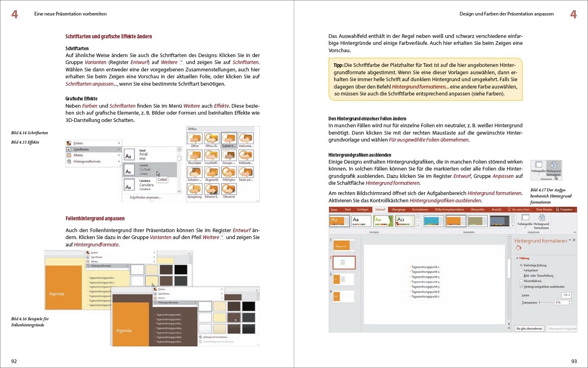Choose the Säule auf... effect icon

click(246, 174)
